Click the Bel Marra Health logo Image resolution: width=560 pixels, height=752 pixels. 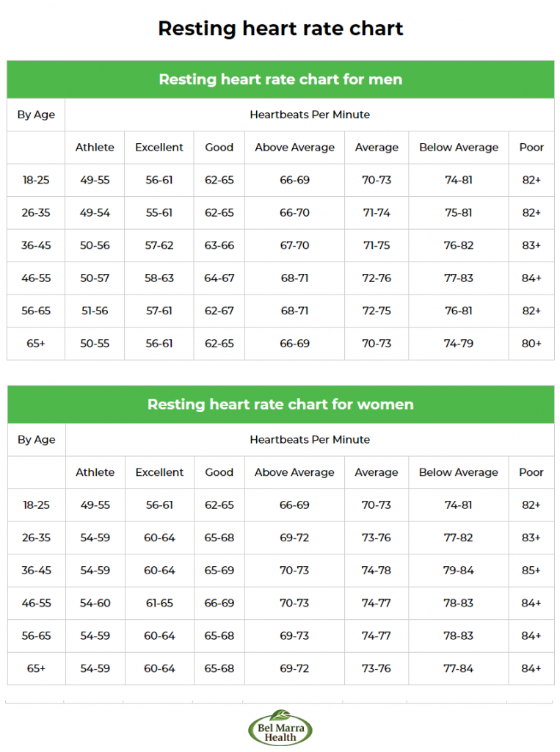[280, 729]
